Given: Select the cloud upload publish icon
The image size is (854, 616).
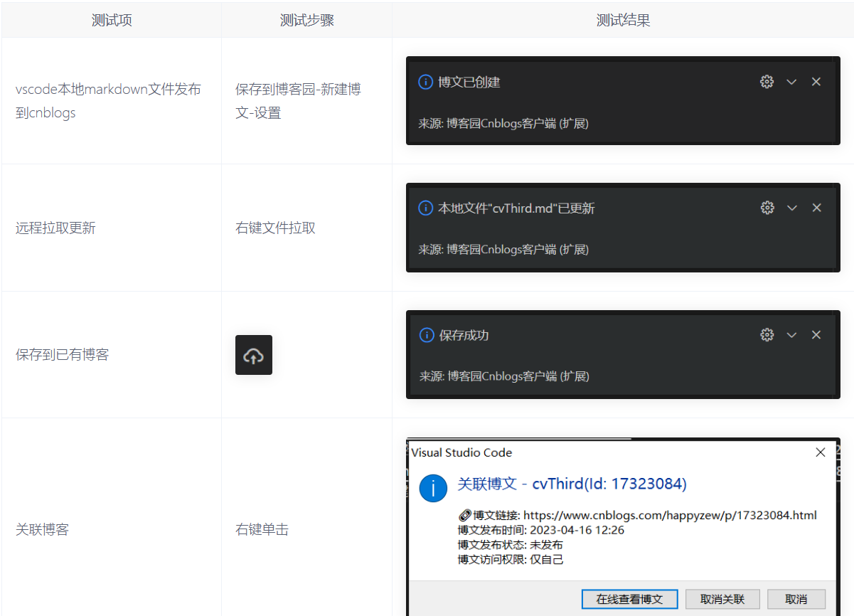Looking at the screenshot, I should 254,354.
